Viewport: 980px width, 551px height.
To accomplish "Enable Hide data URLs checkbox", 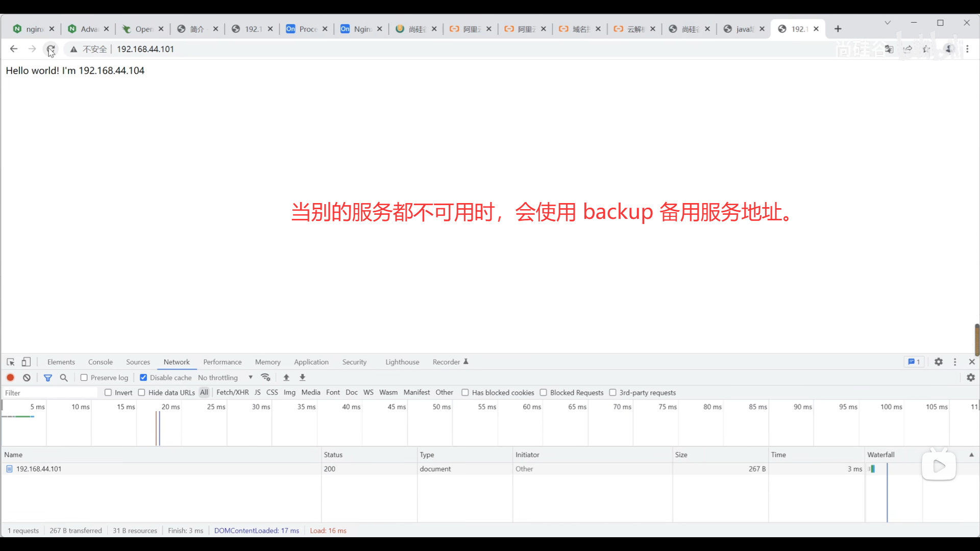I will 142,392.
